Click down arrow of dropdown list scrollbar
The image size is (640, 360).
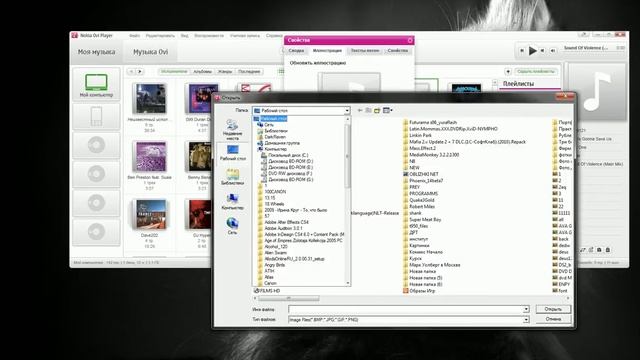pos(348,283)
